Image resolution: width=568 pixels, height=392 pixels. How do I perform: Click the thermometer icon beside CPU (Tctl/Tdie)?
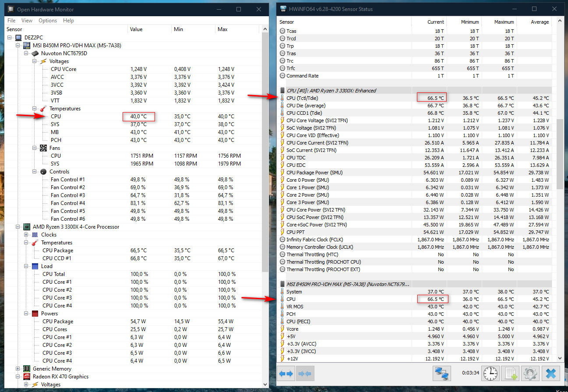point(282,98)
